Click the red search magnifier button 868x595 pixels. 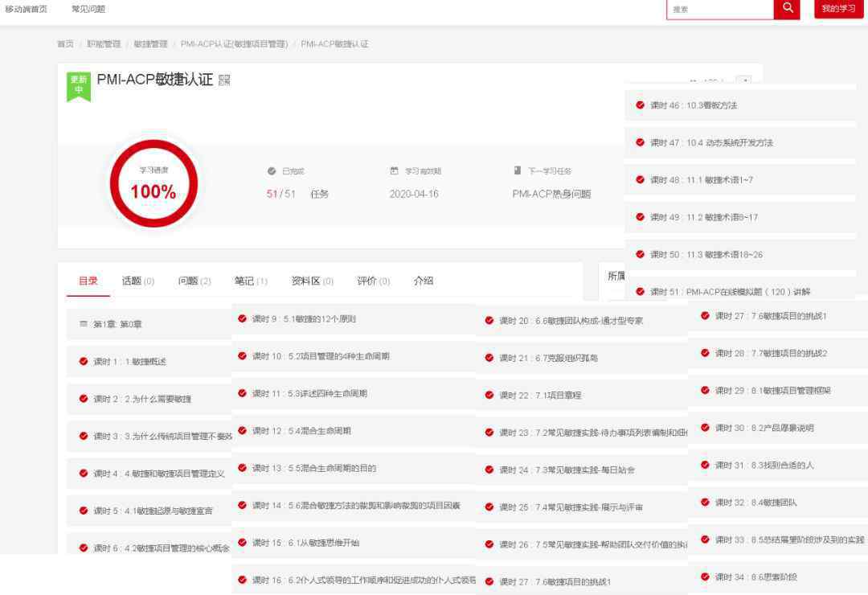click(787, 8)
